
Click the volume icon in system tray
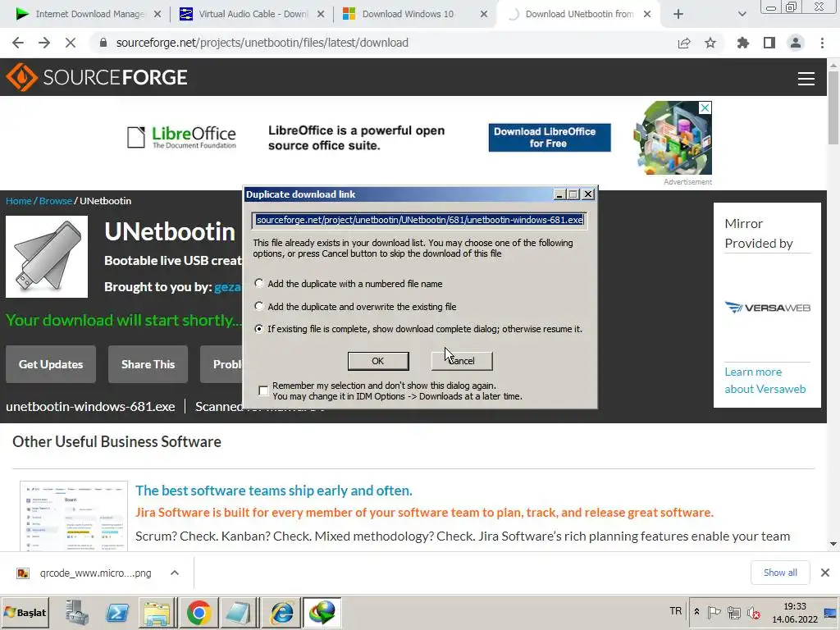(x=754, y=612)
